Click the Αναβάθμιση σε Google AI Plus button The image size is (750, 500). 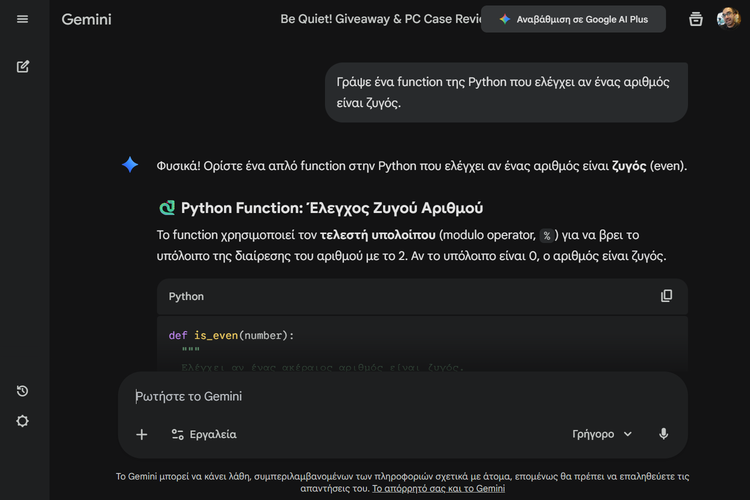(x=573, y=19)
